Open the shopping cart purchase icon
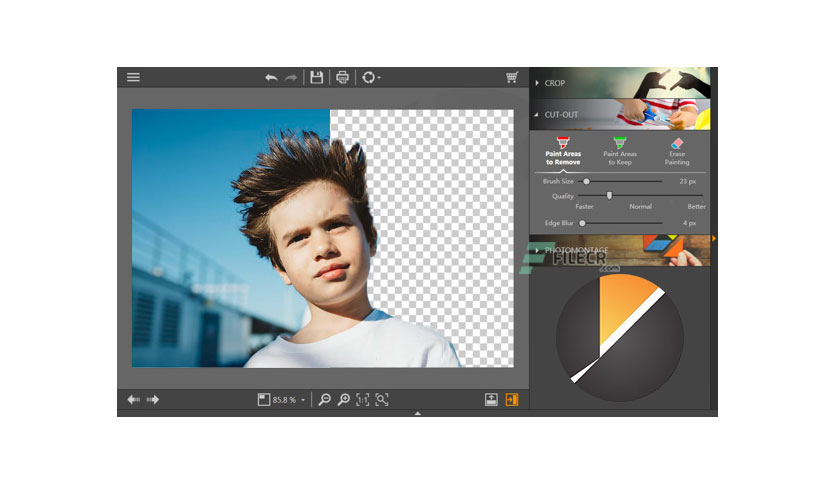836x484 pixels. (x=512, y=77)
